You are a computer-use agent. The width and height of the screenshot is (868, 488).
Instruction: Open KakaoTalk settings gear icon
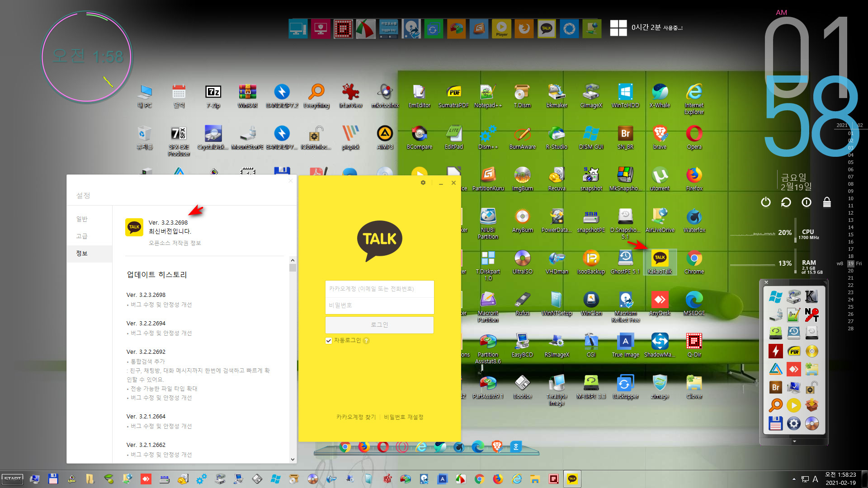(x=423, y=183)
